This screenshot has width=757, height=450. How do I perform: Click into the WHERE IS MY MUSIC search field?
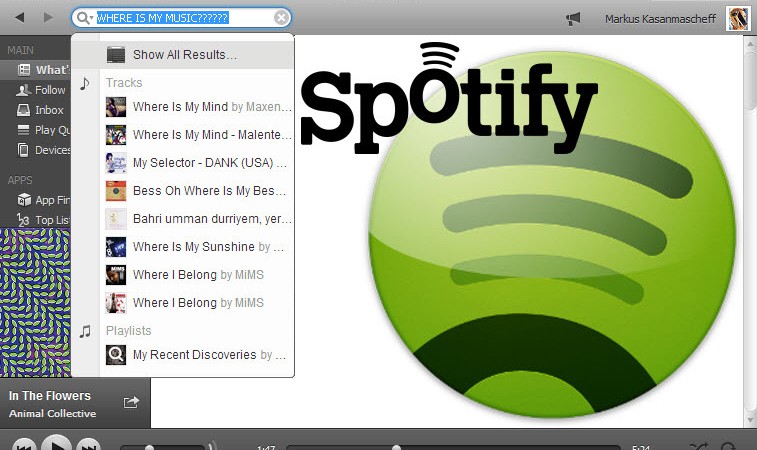click(x=182, y=18)
